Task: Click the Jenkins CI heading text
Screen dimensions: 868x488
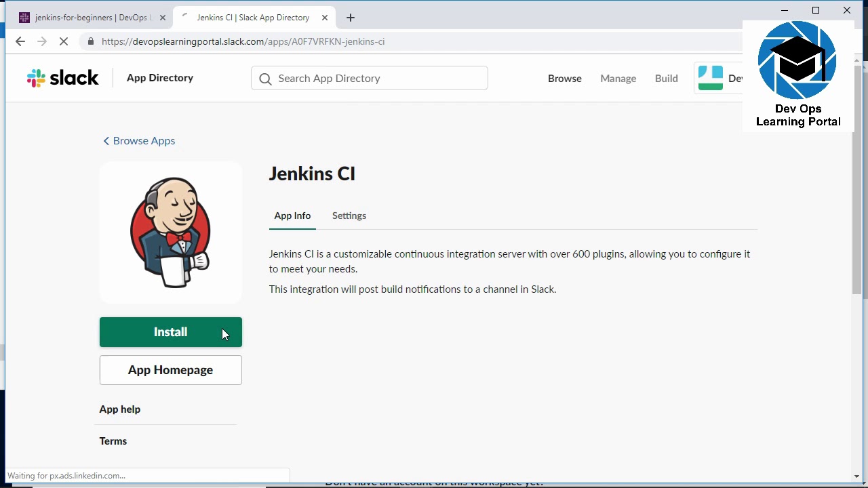Action: tap(312, 174)
